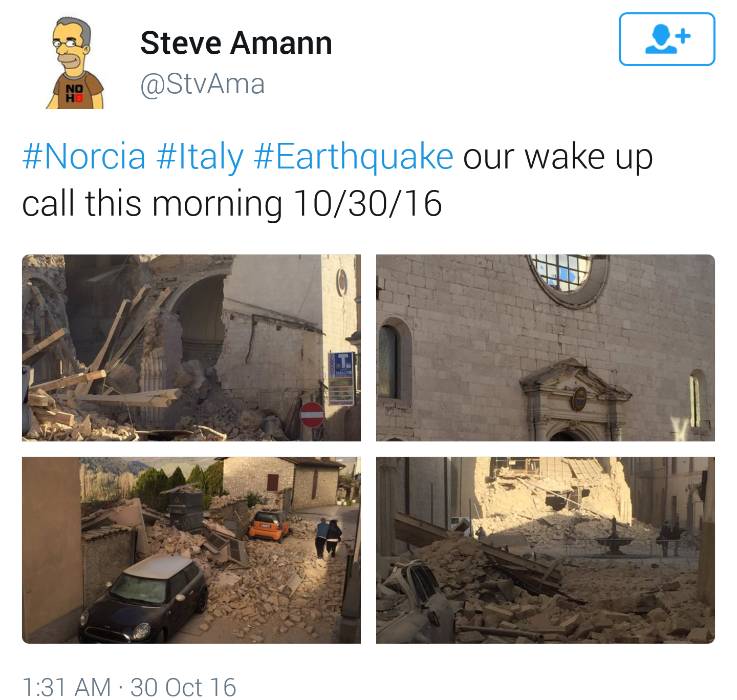Open the #Norcia hashtag

[84, 156]
